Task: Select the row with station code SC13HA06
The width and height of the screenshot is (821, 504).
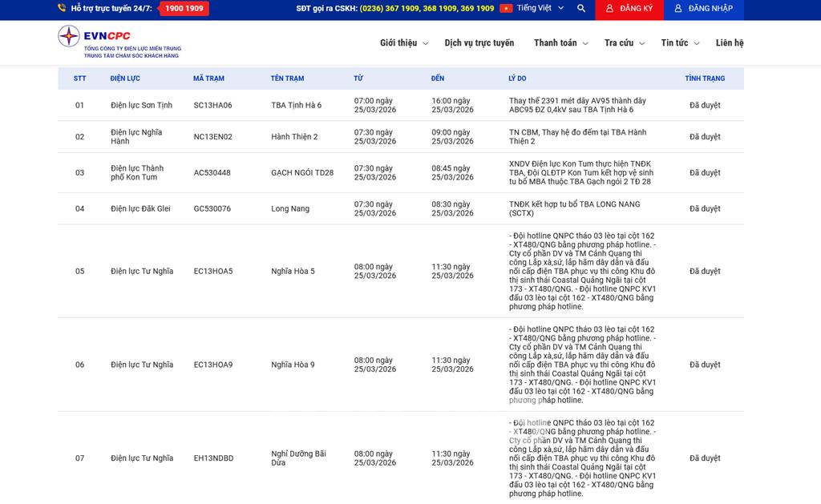Action: (x=212, y=106)
